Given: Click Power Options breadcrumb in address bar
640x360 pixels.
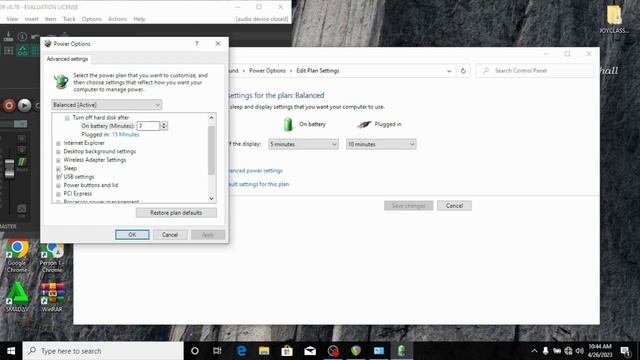Looking at the screenshot, I should click(x=267, y=71).
